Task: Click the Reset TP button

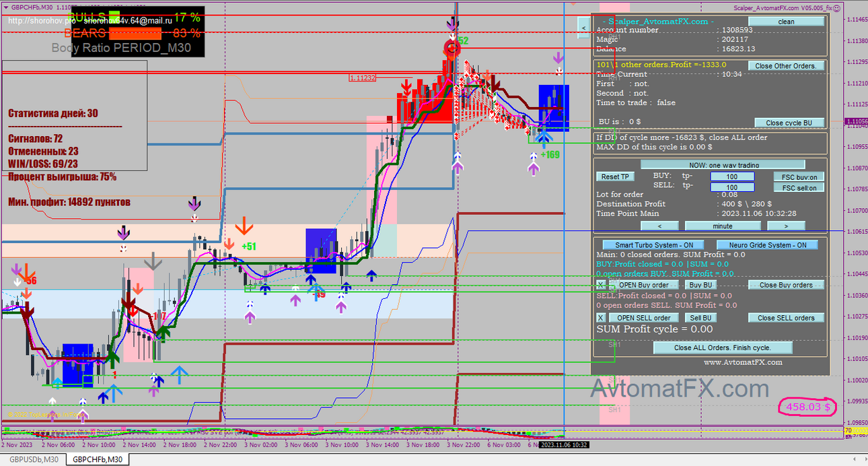Action: click(x=615, y=176)
